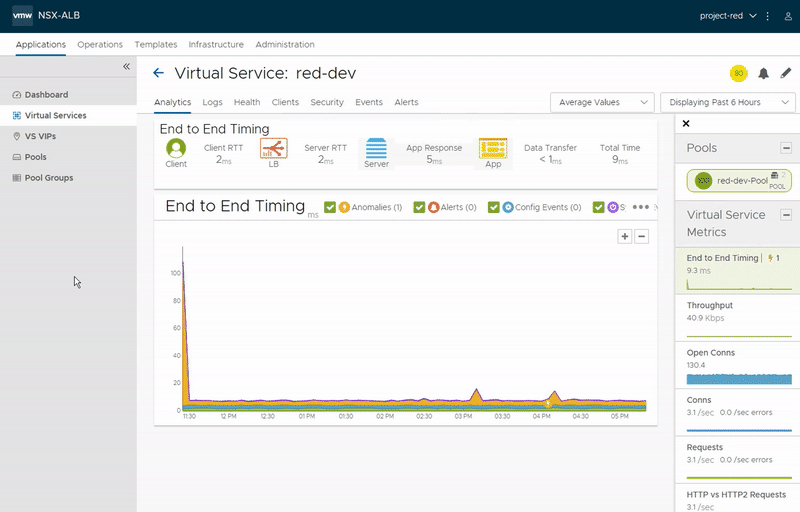Zoom out the chart with minus button

pos(641,237)
